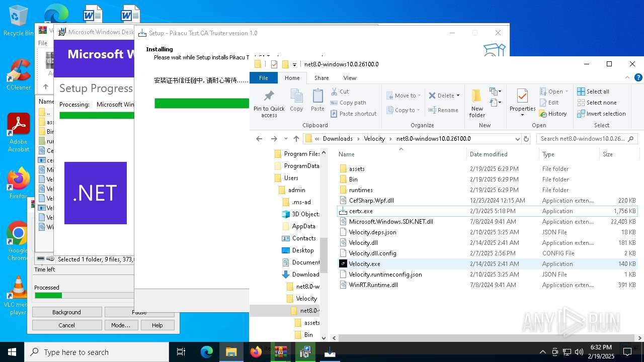Image resolution: width=644 pixels, height=362 pixels.
Task: Click the search box in Explorer
Action: click(587, 139)
